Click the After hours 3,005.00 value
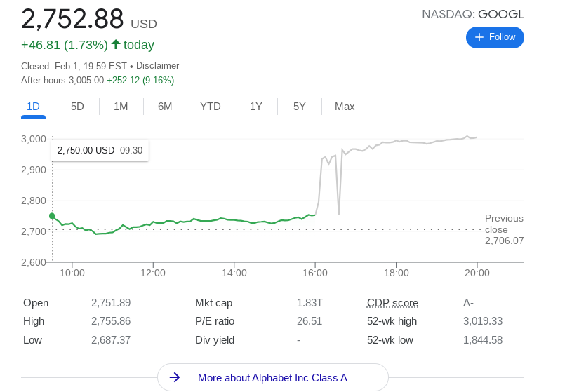Image resolution: width=579 pixels, height=392 pixels. tap(86, 81)
